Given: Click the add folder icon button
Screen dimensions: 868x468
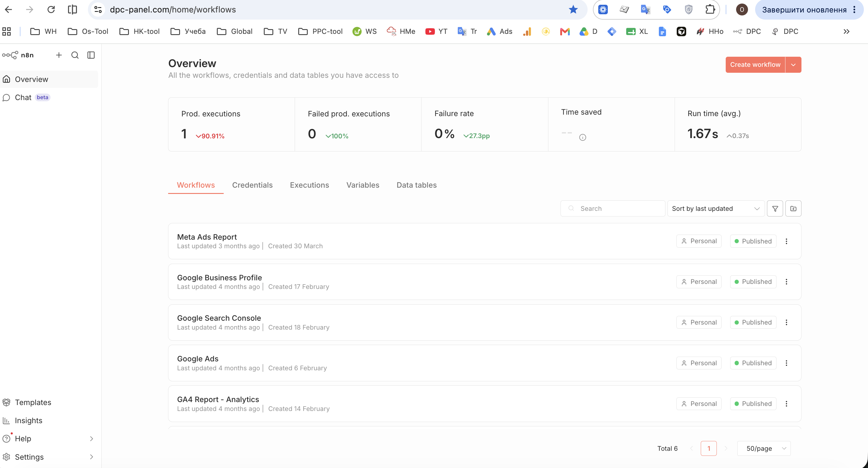Looking at the screenshot, I should click(x=793, y=208).
